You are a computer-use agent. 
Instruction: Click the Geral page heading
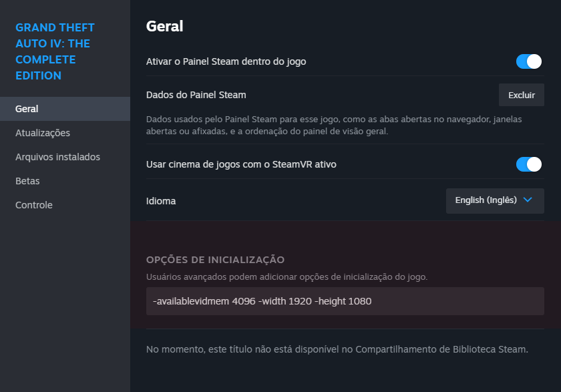(x=164, y=26)
